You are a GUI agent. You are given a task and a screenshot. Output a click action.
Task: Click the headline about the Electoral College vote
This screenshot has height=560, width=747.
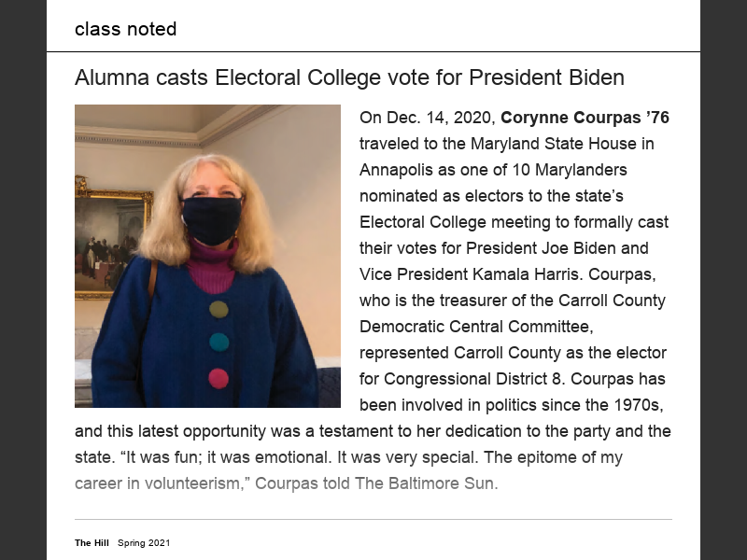(x=349, y=77)
